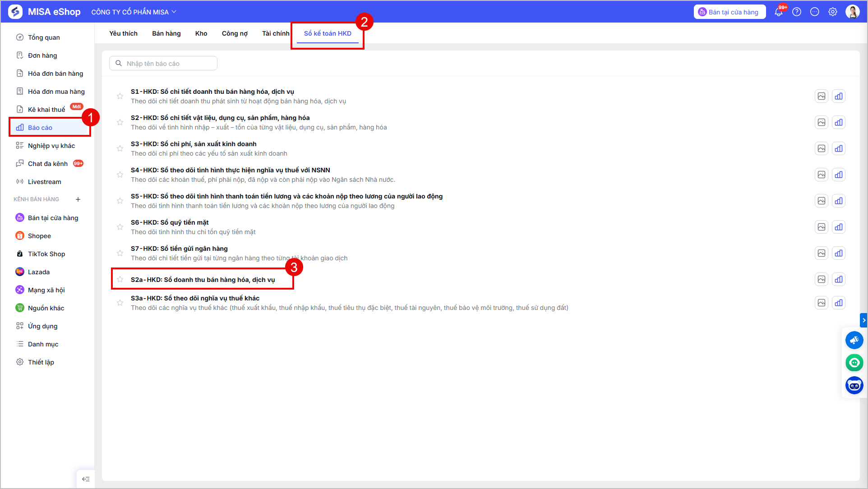Expand the CÔNG TY CỔ PHẦN MISA company dropdown
Screen dimensions: 868x489
[x=134, y=12]
